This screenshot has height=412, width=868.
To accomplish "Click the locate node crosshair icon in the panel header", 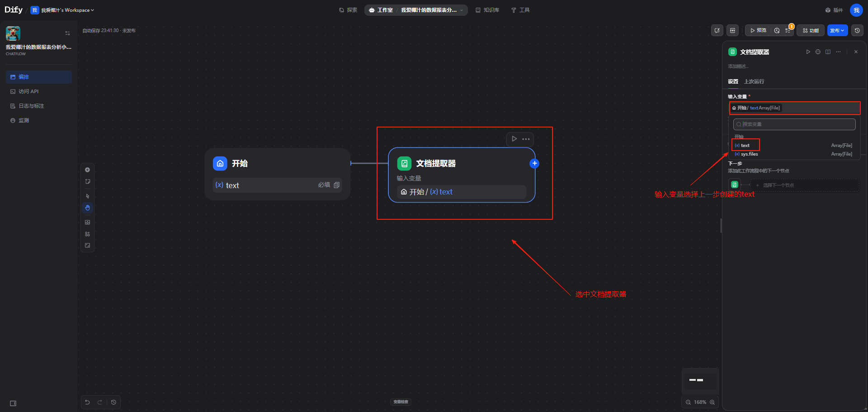I will 818,52.
